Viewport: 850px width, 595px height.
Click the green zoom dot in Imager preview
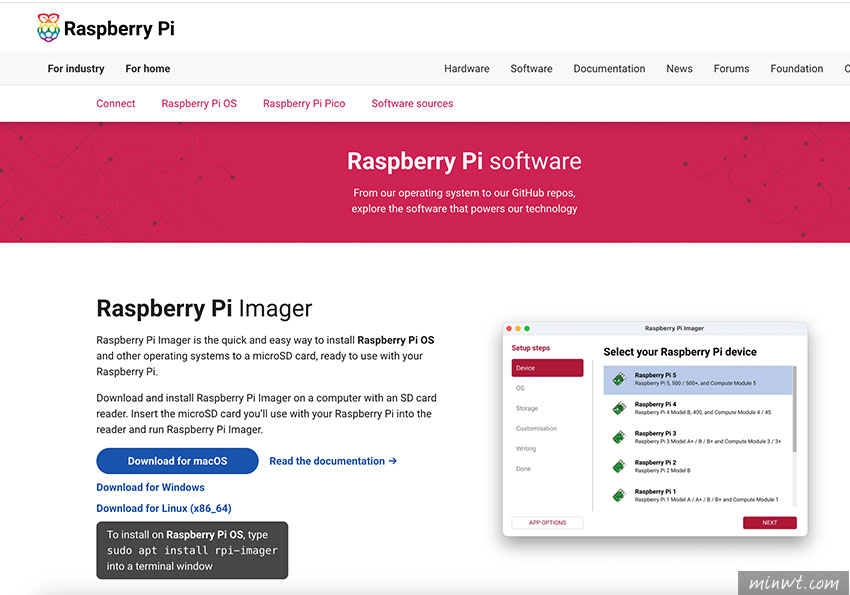(x=527, y=328)
